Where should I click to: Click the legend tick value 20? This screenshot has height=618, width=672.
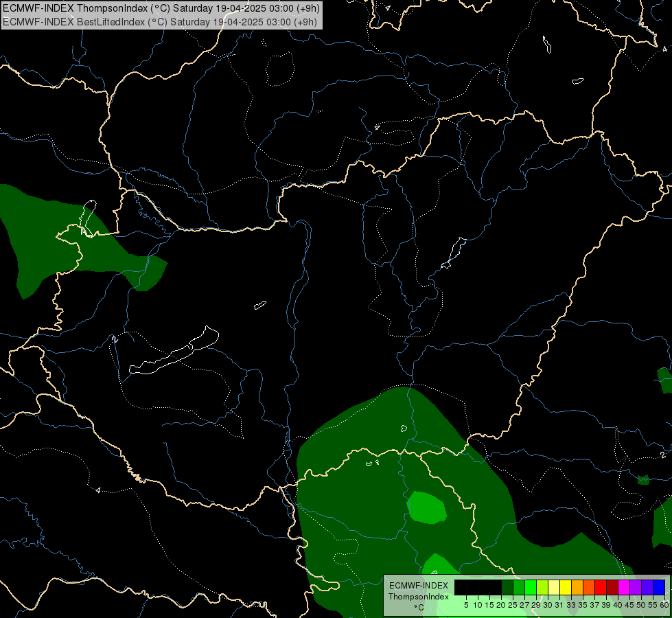pos(502,605)
